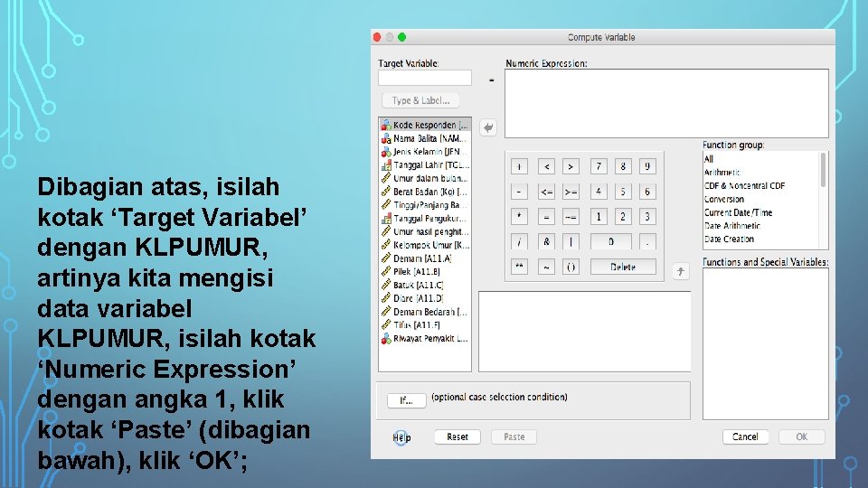Choose Current Date/Time function group
This screenshot has height=488, width=868.
pyautogui.click(x=761, y=212)
